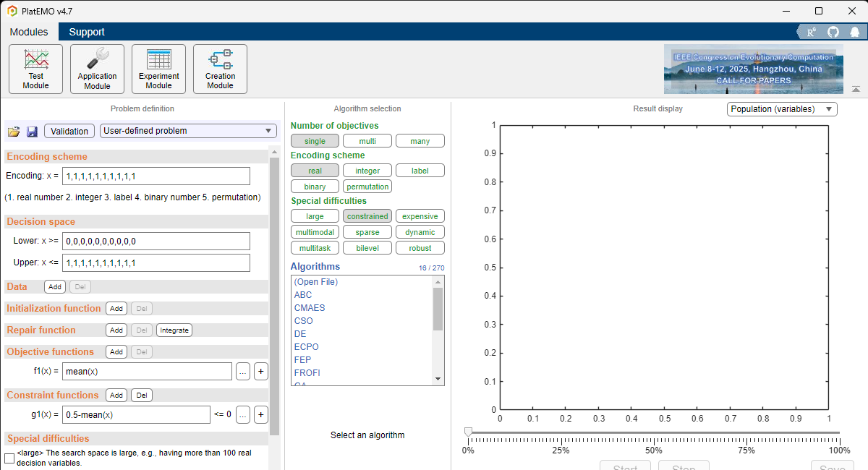The image size is (868, 470).
Task: Switch to the Modules tab
Action: click(x=29, y=32)
